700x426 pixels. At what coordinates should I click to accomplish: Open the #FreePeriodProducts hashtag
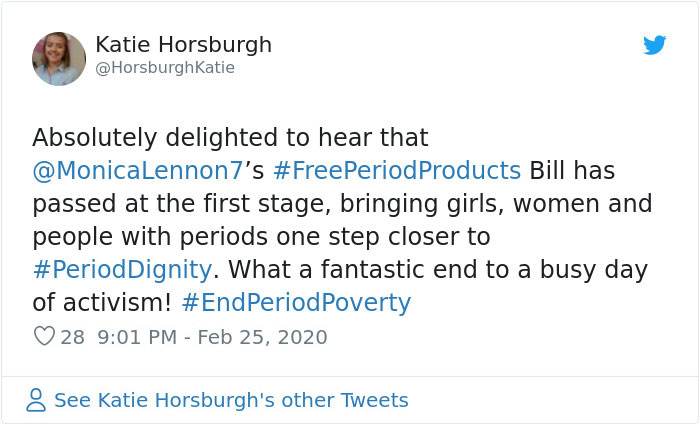tap(396, 170)
